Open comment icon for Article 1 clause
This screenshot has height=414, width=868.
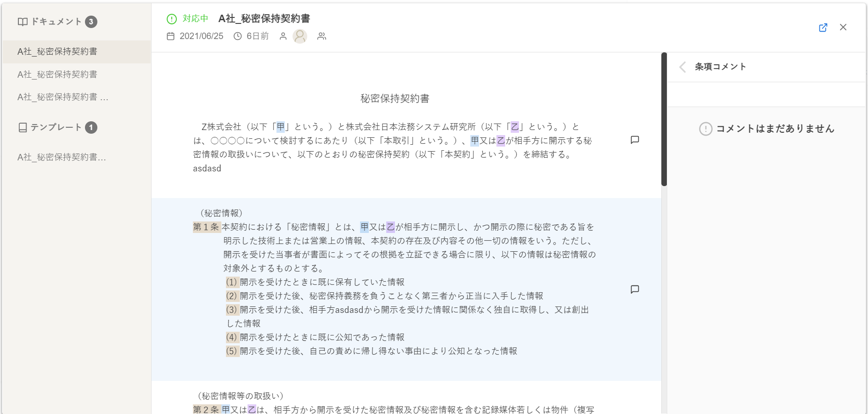click(635, 289)
